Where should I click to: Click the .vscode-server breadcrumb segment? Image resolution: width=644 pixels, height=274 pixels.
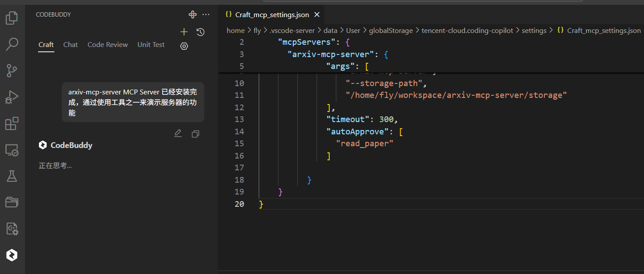click(292, 30)
